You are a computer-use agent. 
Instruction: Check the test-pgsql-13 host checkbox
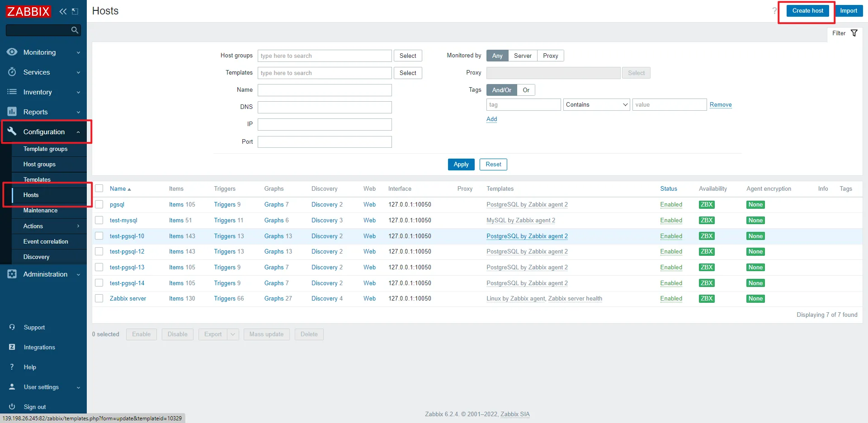click(x=99, y=267)
